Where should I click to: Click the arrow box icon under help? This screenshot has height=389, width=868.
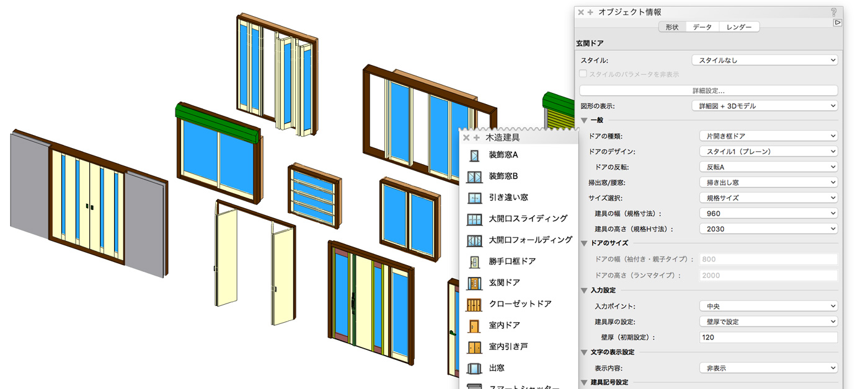(838, 22)
